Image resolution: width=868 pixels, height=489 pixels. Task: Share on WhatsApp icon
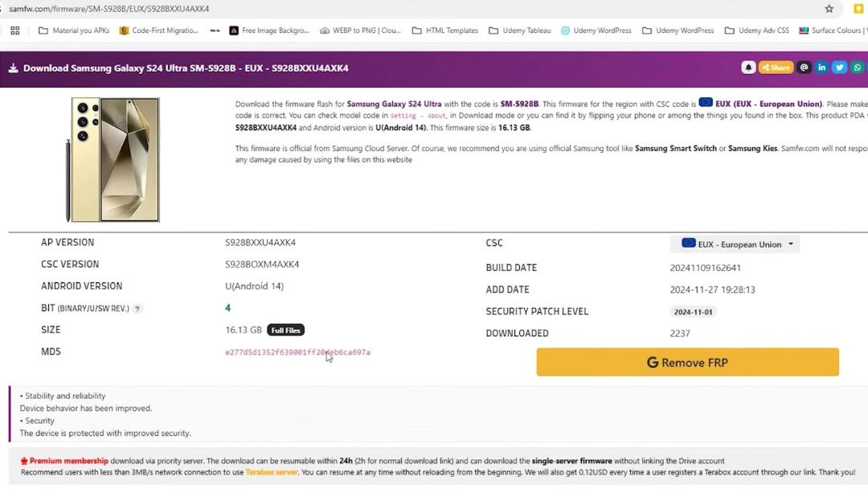(857, 68)
